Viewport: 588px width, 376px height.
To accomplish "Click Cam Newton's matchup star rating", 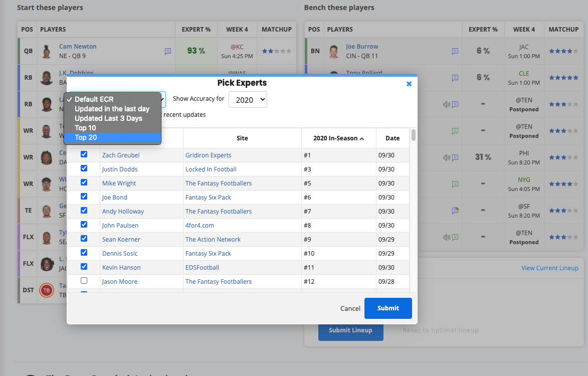I will (x=276, y=51).
